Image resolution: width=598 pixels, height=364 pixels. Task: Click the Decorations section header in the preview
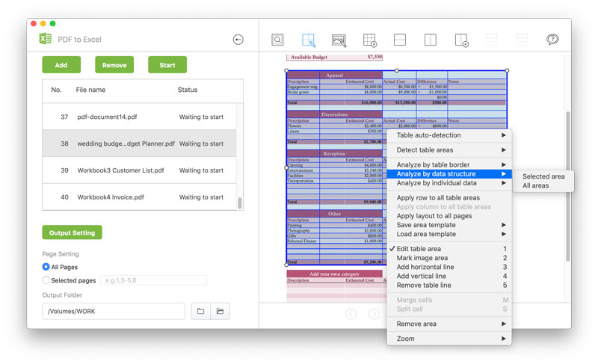[x=334, y=114]
